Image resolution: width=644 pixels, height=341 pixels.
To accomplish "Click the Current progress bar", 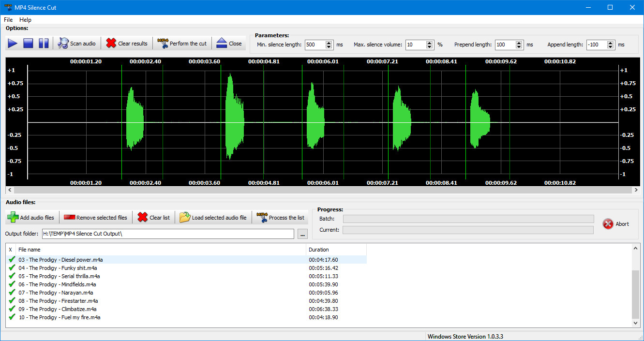I will (468, 230).
